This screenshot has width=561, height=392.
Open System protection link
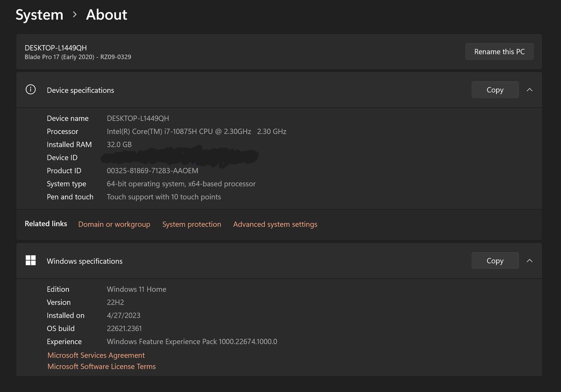[192, 224]
